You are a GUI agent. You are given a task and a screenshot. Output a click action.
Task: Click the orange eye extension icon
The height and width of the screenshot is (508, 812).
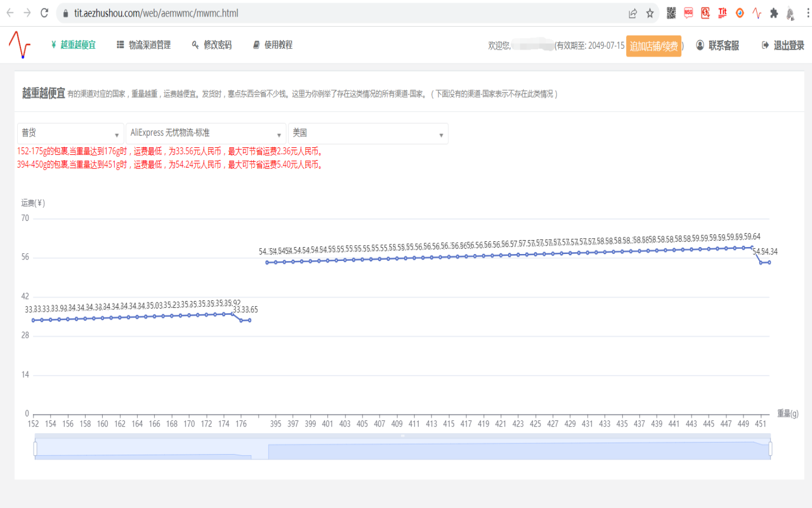click(740, 13)
